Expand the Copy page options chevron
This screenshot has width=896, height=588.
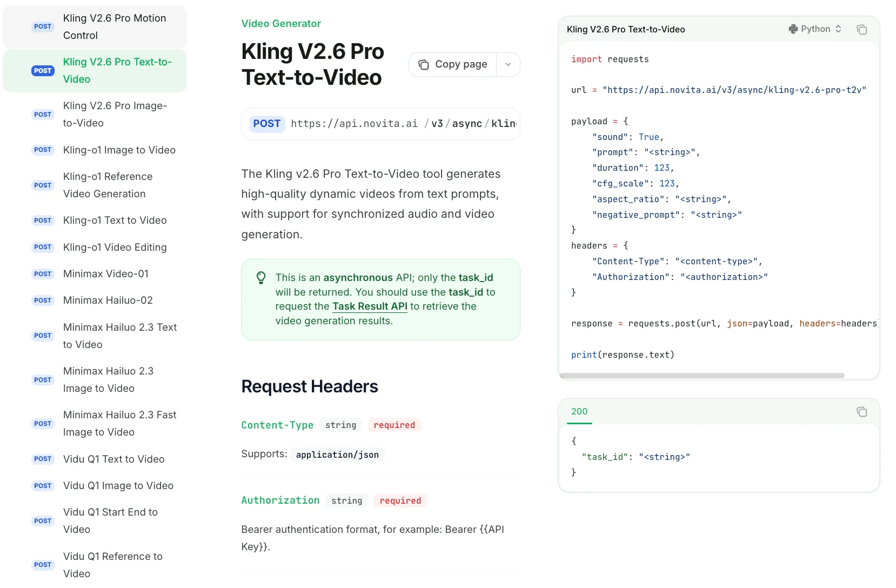508,64
